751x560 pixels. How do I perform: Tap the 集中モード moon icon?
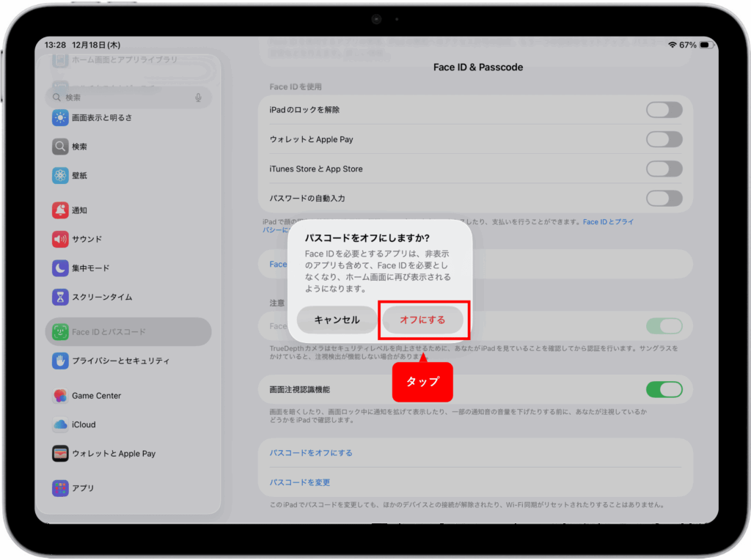(x=60, y=268)
